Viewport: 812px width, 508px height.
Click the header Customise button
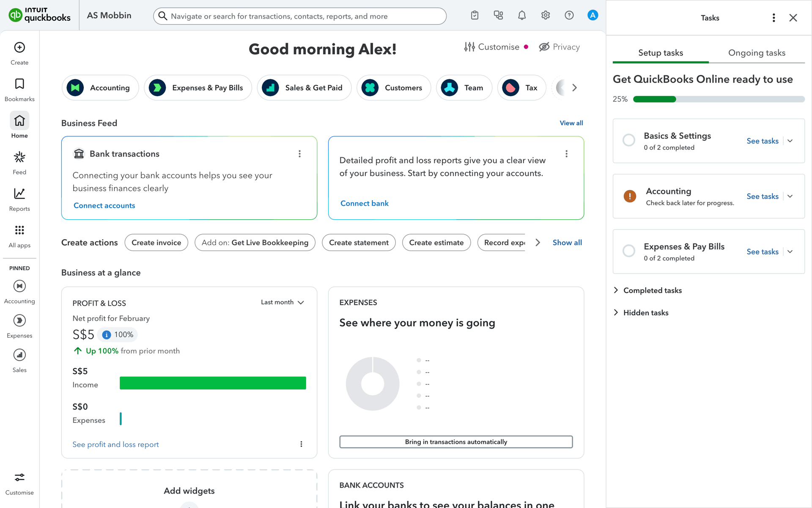(491, 47)
